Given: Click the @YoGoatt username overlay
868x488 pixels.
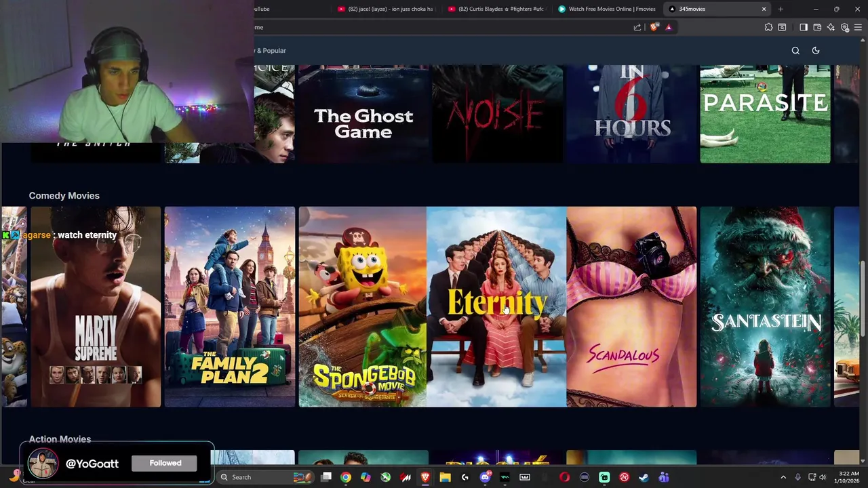Looking at the screenshot, I should (x=92, y=464).
